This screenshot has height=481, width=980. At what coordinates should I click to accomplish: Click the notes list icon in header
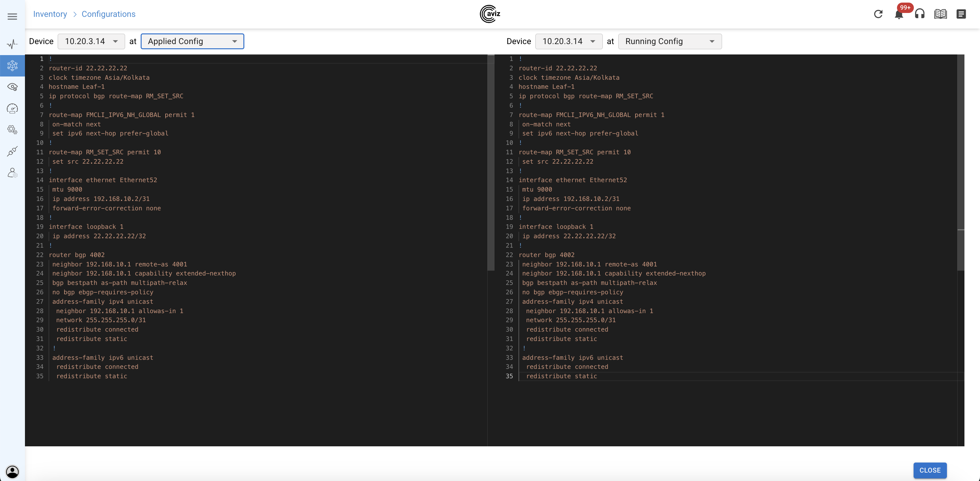[x=961, y=14]
